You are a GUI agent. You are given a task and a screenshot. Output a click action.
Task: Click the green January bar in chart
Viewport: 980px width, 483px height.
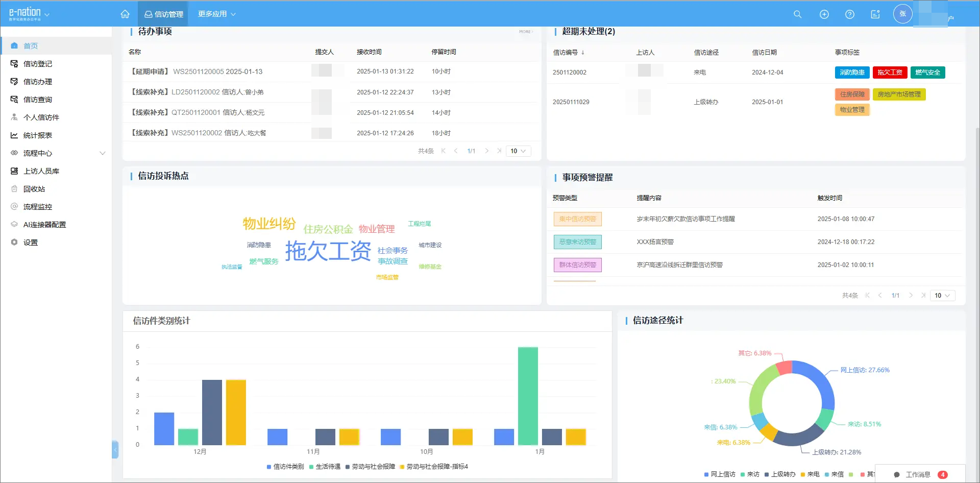[x=528, y=396]
